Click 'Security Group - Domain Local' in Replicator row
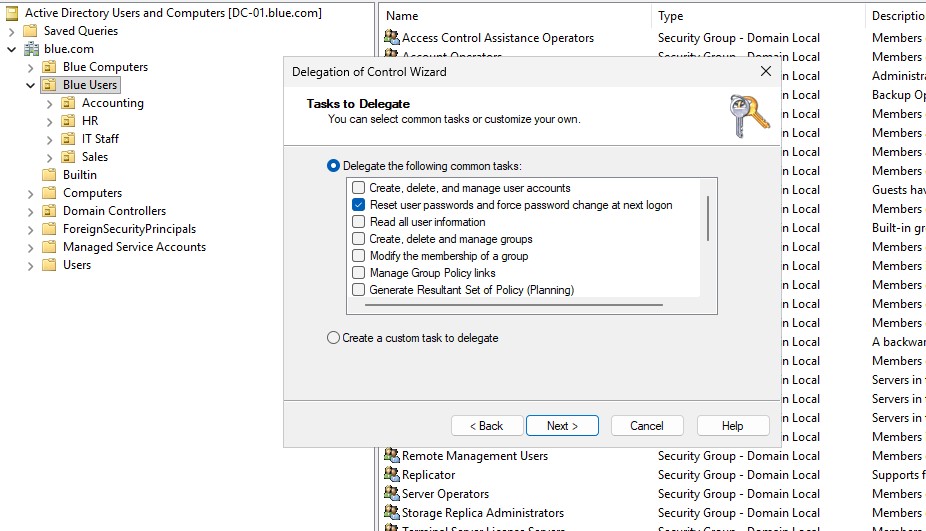926x531 pixels. pos(739,475)
